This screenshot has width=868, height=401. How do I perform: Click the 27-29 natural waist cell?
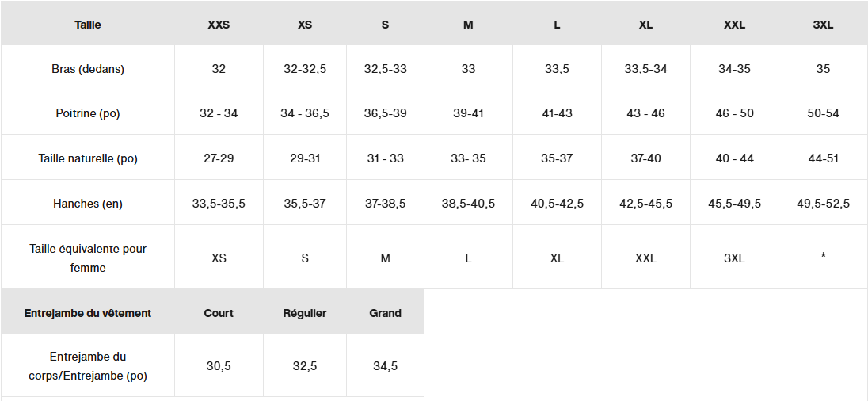click(219, 158)
